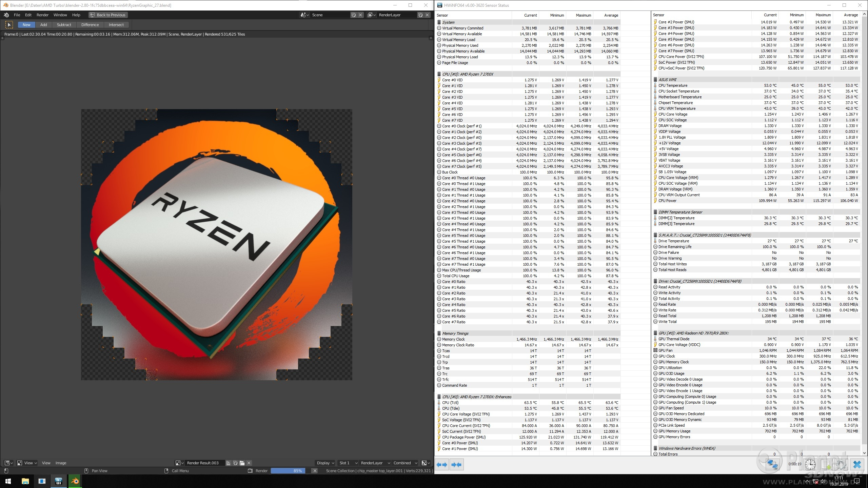The width and height of the screenshot is (868, 488).
Task: Click HWiNFO clock reset timer icon
Action: [x=810, y=464]
